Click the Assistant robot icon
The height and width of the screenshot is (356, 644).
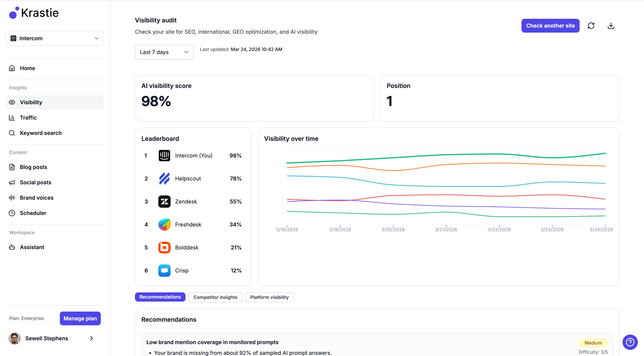point(12,247)
